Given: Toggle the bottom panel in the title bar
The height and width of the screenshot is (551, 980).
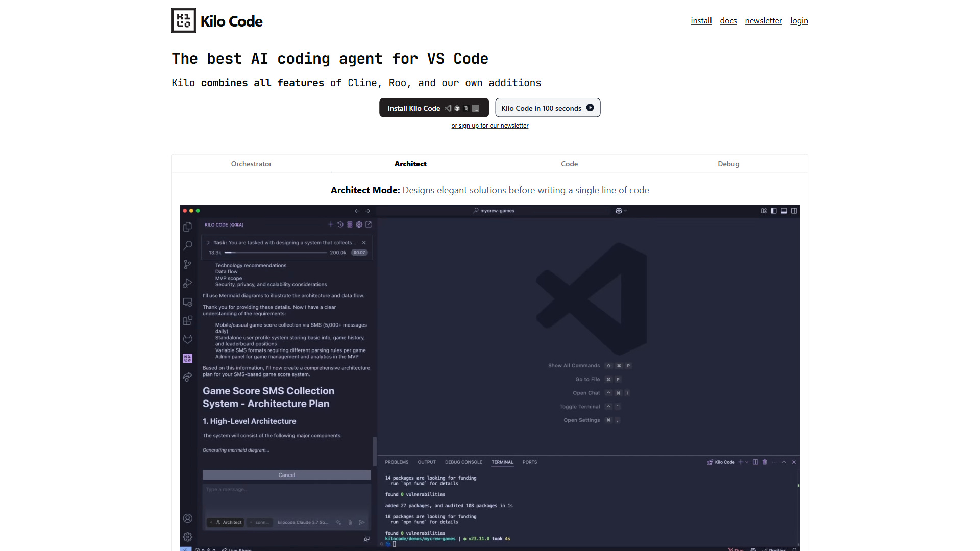Looking at the screenshot, I should (784, 211).
